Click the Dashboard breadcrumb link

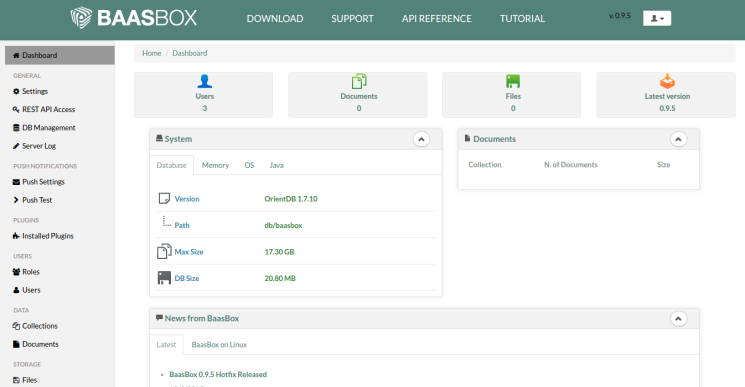[x=190, y=53]
